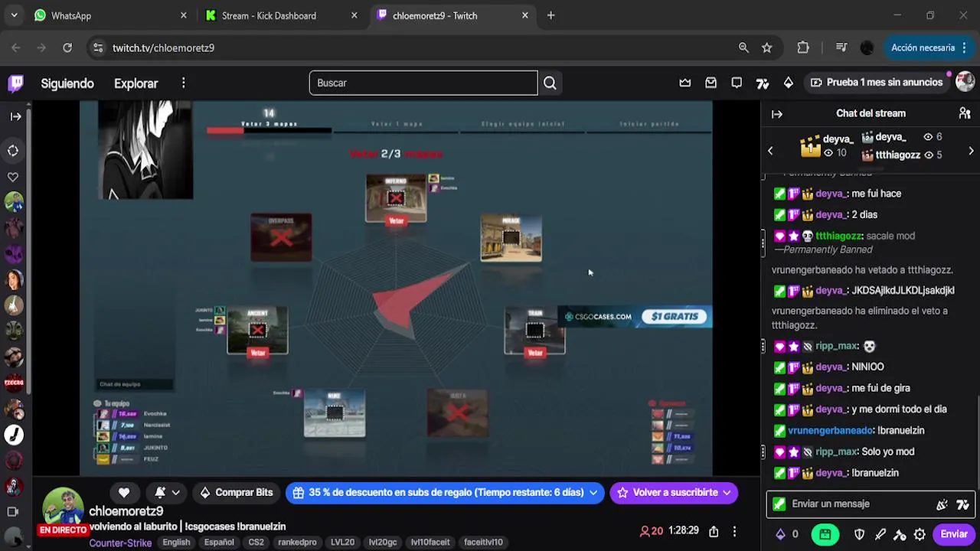Open channel points diamond balance
Viewport: 980px width, 551px height.
pyautogui.click(x=786, y=534)
